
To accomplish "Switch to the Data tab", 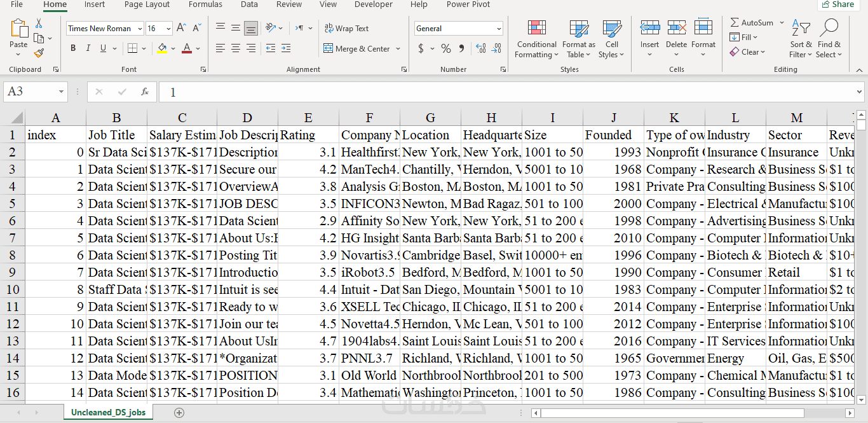I will [x=249, y=4].
